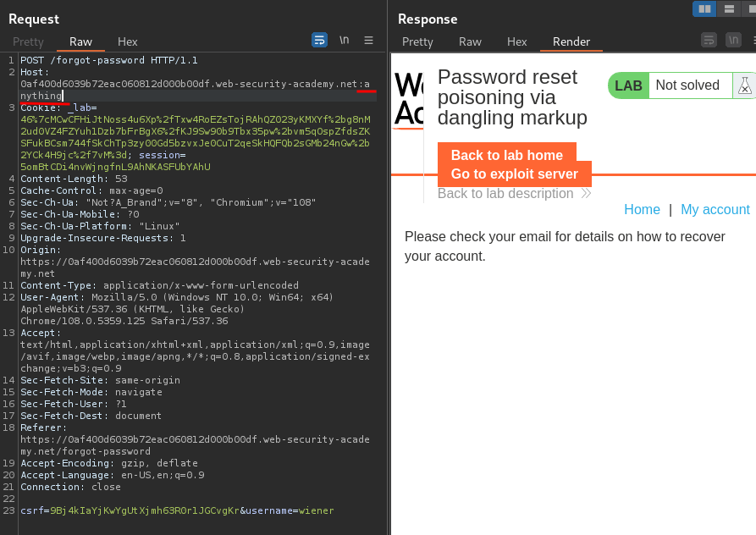Open Pretty tab in Request panel
The height and width of the screenshot is (535, 756).
click(28, 42)
